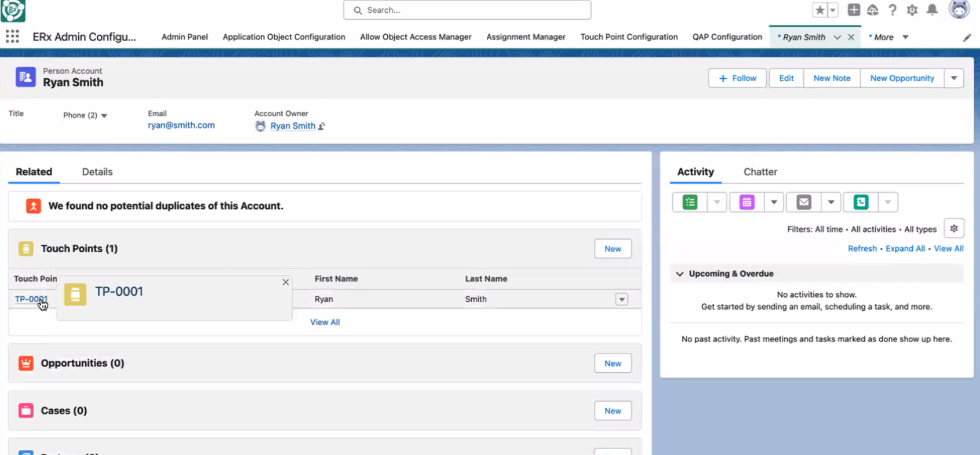Open the Setup gear in header
The image size is (980, 455).
click(912, 10)
